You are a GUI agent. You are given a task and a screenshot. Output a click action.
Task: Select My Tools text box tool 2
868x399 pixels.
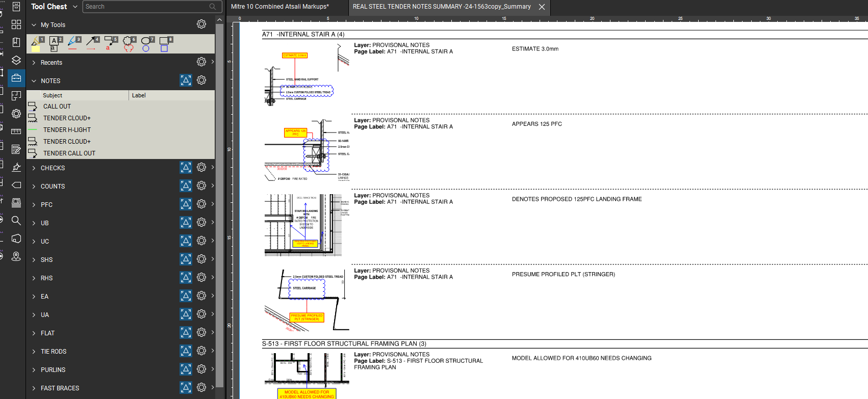coord(56,44)
